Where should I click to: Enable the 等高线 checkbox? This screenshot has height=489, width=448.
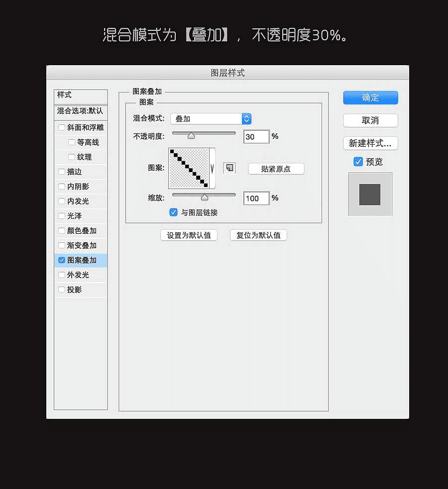[x=72, y=142]
